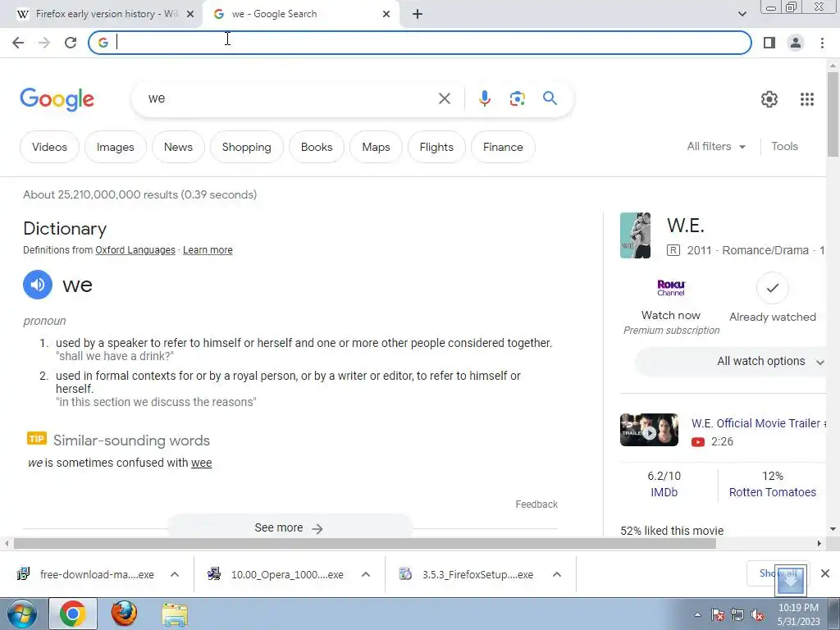840x630 pixels.
Task: Click the W.E. movie poster
Action: point(636,235)
